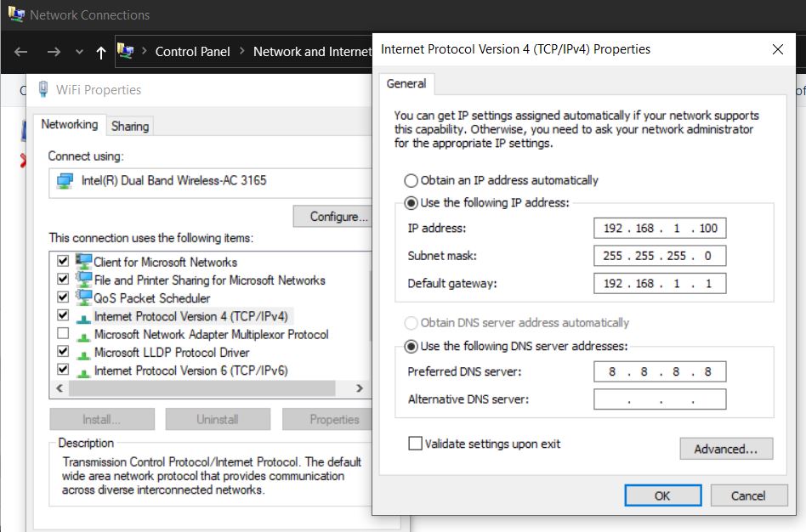Click the Back arrow in the navigation bar

pyautogui.click(x=20, y=52)
